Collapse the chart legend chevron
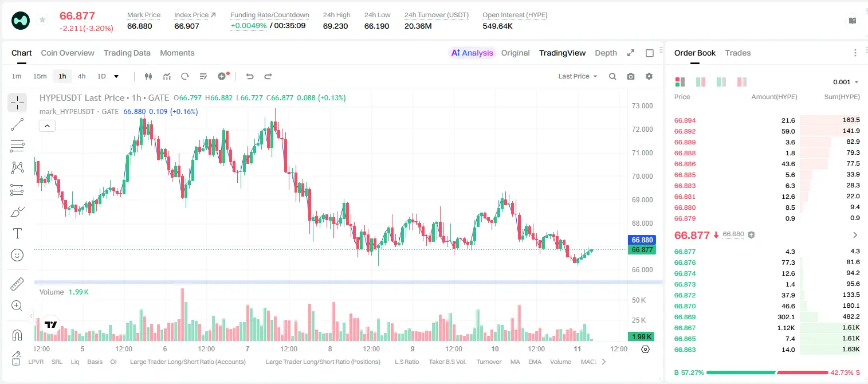Viewport: 868px width, 384px height. click(x=47, y=126)
